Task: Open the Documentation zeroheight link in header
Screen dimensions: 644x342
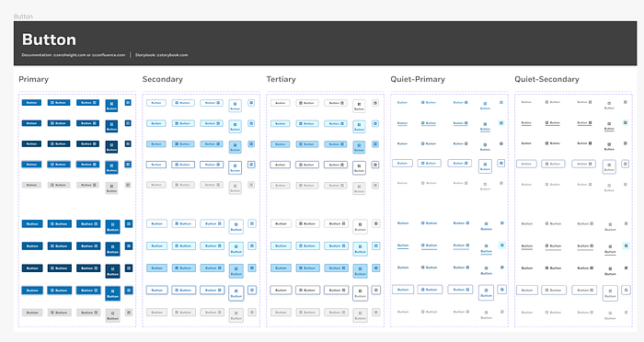Action: pos(74,55)
